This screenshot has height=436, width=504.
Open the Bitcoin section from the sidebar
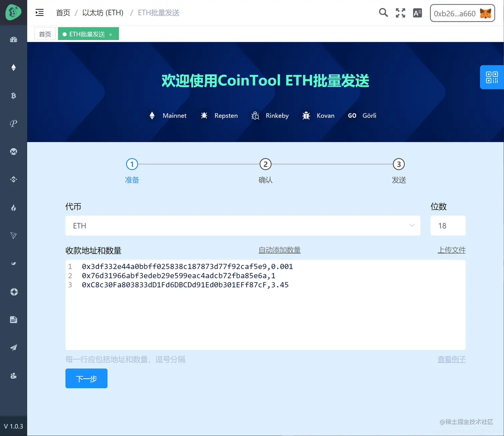[x=13, y=96]
